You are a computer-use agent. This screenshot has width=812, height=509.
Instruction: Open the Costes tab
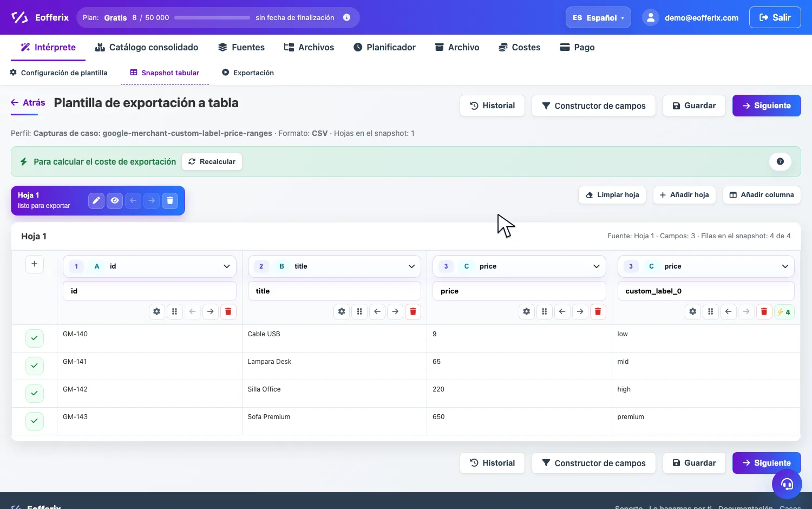point(519,47)
